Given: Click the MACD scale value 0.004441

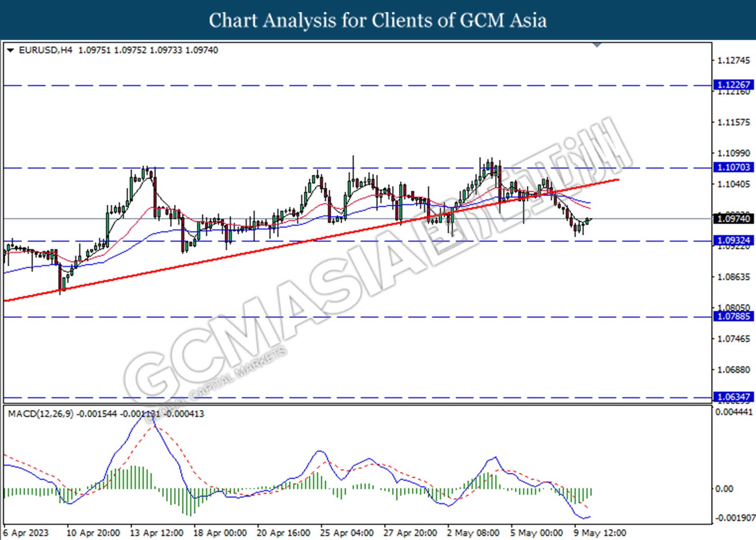Looking at the screenshot, I should pyautogui.click(x=734, y=412).
